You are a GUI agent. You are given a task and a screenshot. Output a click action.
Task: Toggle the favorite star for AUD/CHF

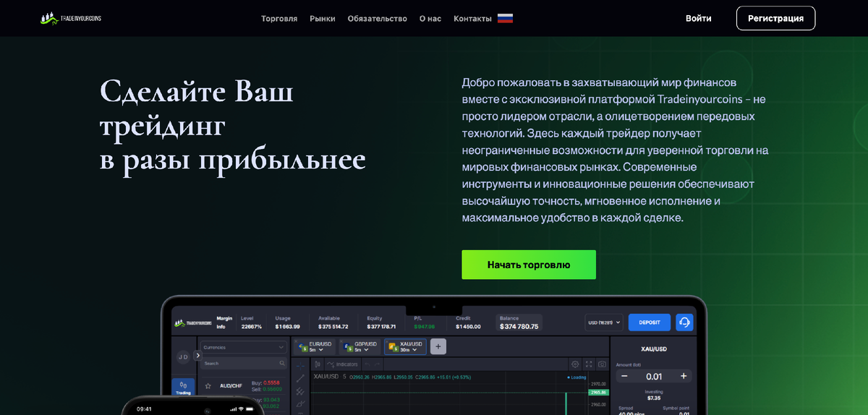(208, 386)
